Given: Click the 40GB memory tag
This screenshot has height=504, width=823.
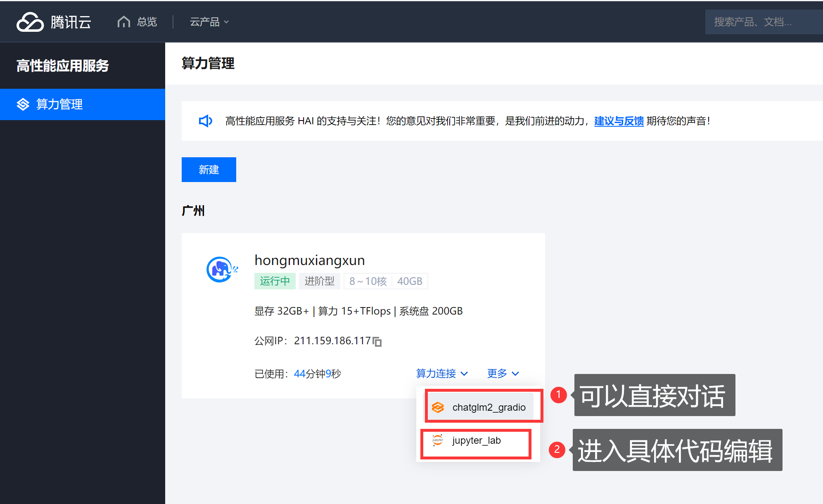Looking at the screenshot, I should (410, 281).
